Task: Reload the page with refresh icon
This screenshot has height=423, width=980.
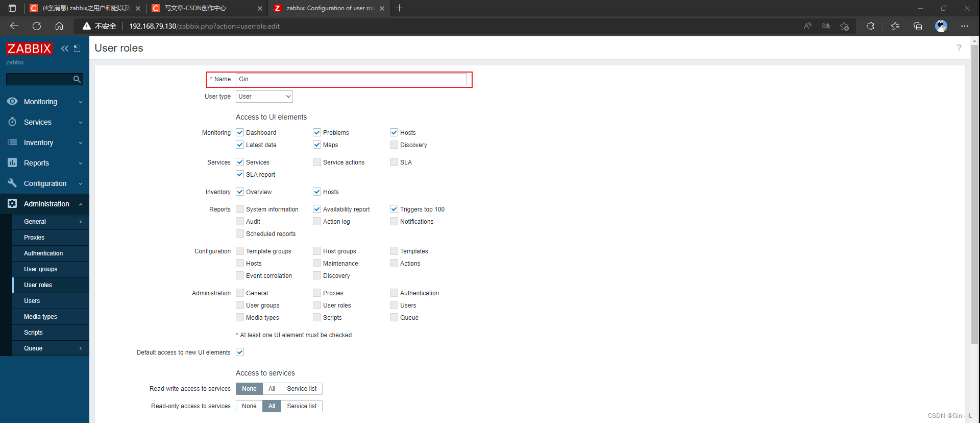Action: coord(37,26)
